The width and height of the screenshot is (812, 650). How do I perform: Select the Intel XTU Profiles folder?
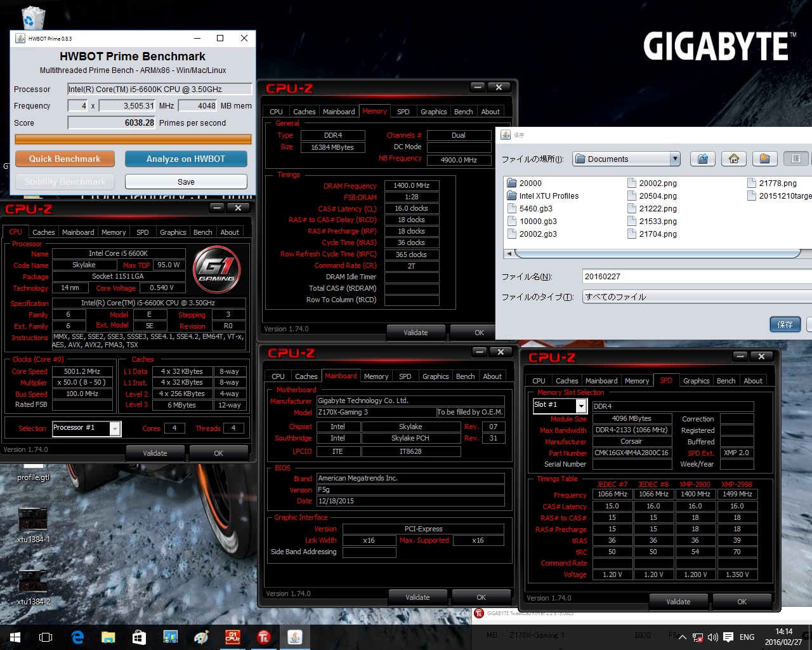(543, 196)
